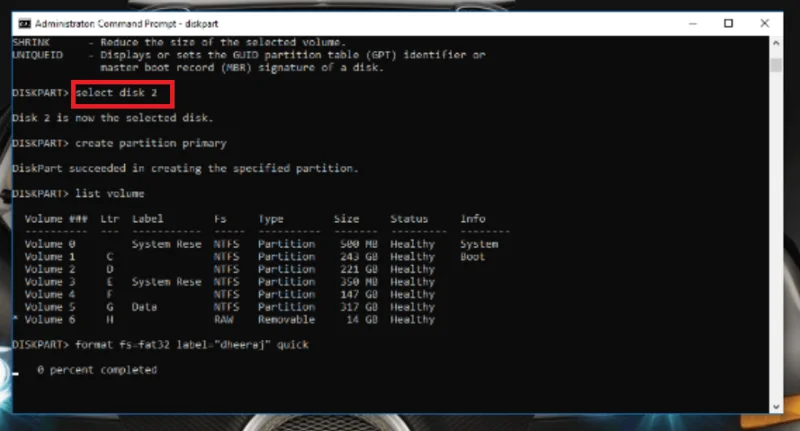
Task: Click the '0 percent completed' status line
Action: pyautogui.click(x=97, y=370)
